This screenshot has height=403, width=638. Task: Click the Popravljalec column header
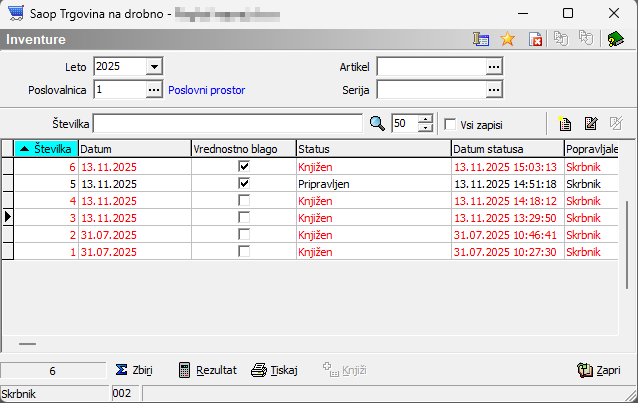pos(592,149)
